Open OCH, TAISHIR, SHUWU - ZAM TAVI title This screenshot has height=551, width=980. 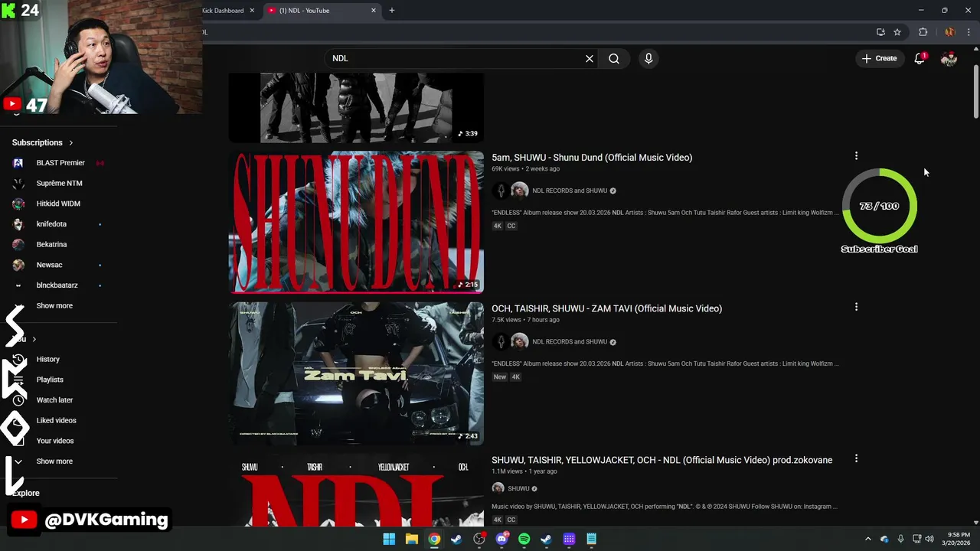[606, 308]
